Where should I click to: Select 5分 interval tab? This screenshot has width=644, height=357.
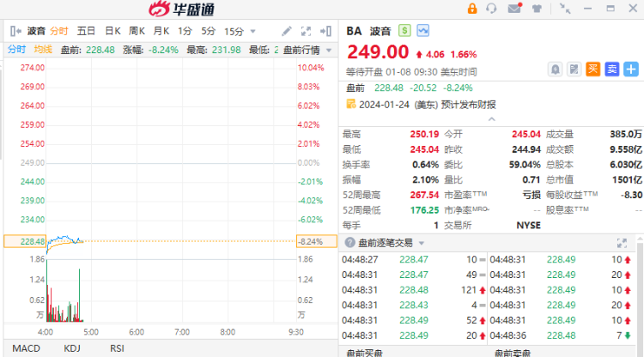(x=209, y=31)
